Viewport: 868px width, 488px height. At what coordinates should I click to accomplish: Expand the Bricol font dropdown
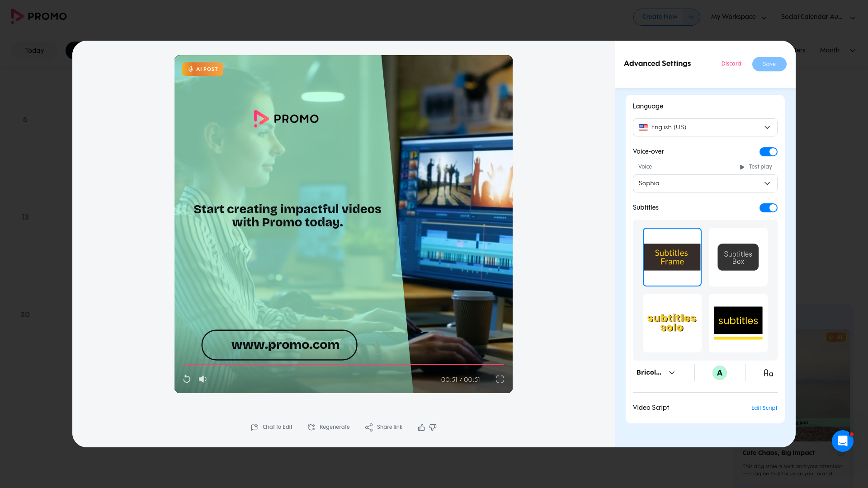click(x=655, y=372)
